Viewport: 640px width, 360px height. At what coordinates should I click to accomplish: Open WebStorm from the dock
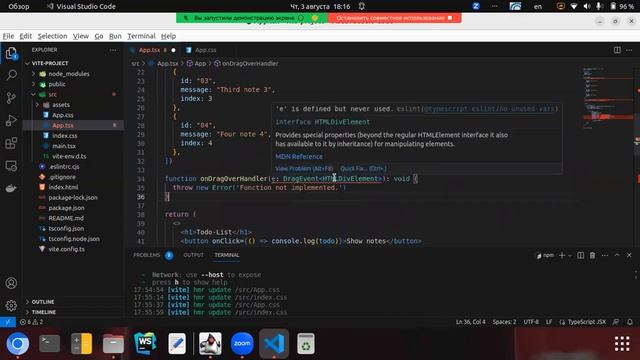(x=145, y=343)
